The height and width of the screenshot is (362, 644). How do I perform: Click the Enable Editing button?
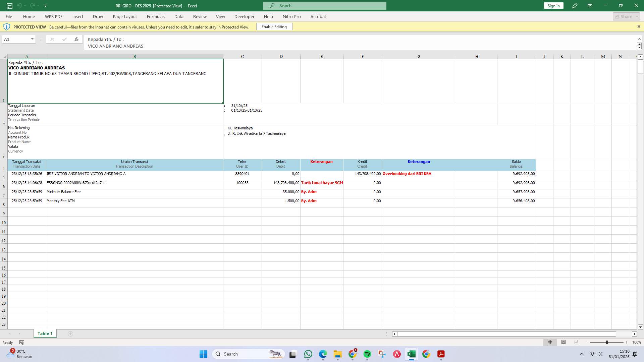[x=274, y=26]
